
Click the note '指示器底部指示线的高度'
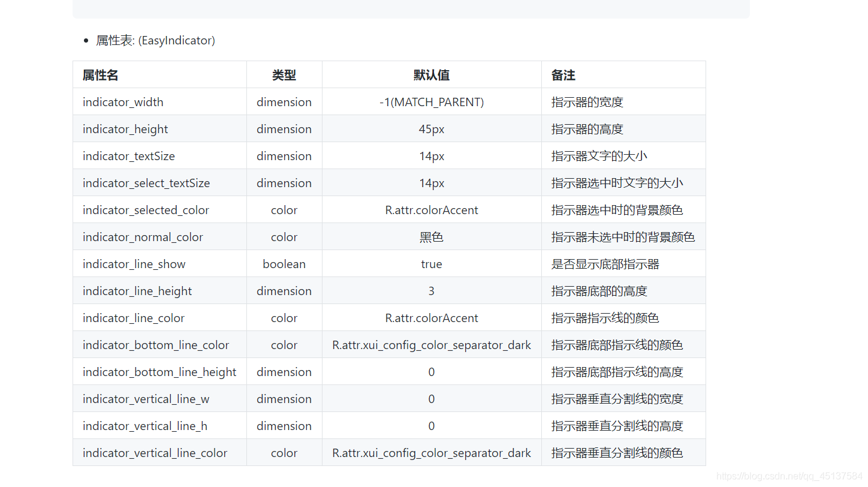[x=617, y=372]
